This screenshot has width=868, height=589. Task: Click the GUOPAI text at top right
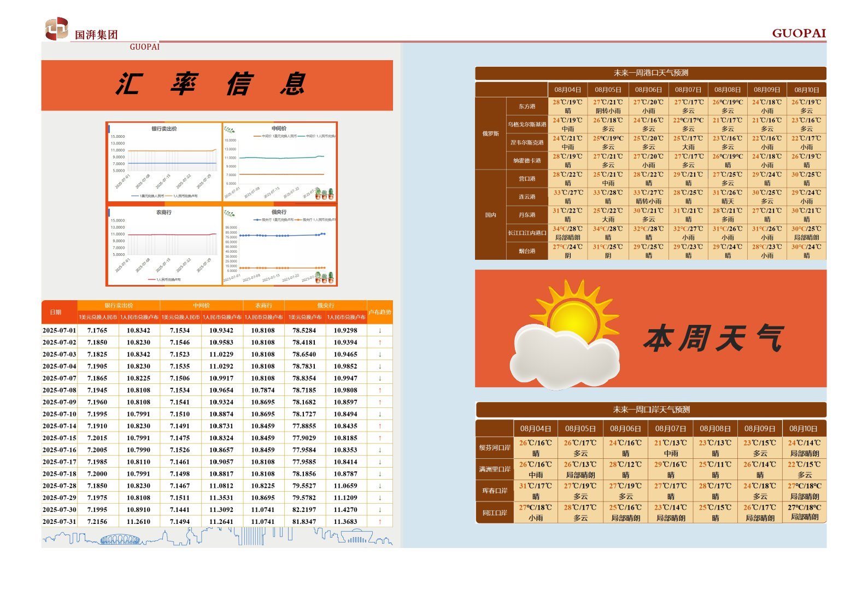pos(799,33)
